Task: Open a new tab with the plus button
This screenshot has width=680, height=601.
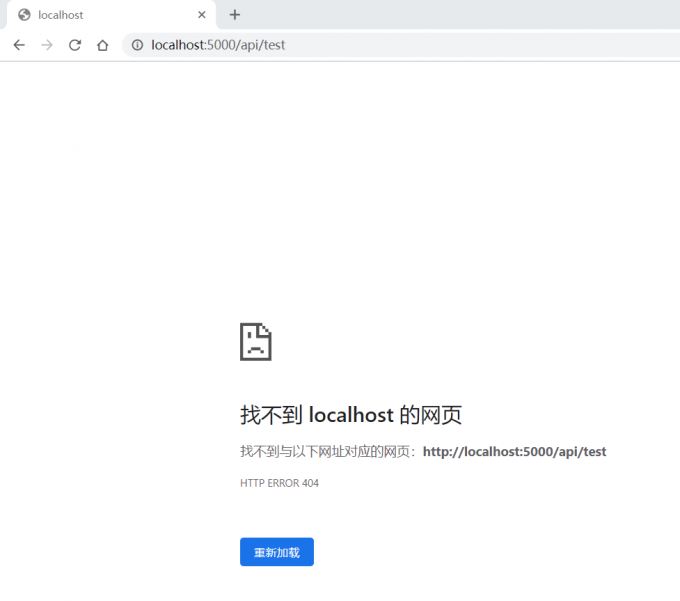Action: [235, 15]
